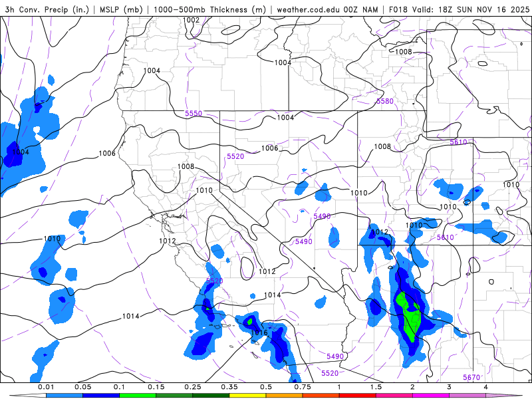
Task: Select the purple 5550 thickness label
Action: click(x=194, y=113)
